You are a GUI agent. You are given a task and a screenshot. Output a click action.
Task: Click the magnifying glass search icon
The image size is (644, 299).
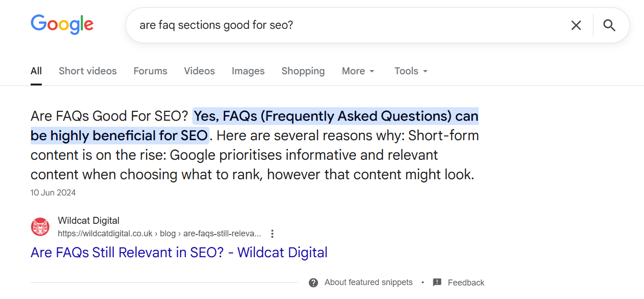609,26
